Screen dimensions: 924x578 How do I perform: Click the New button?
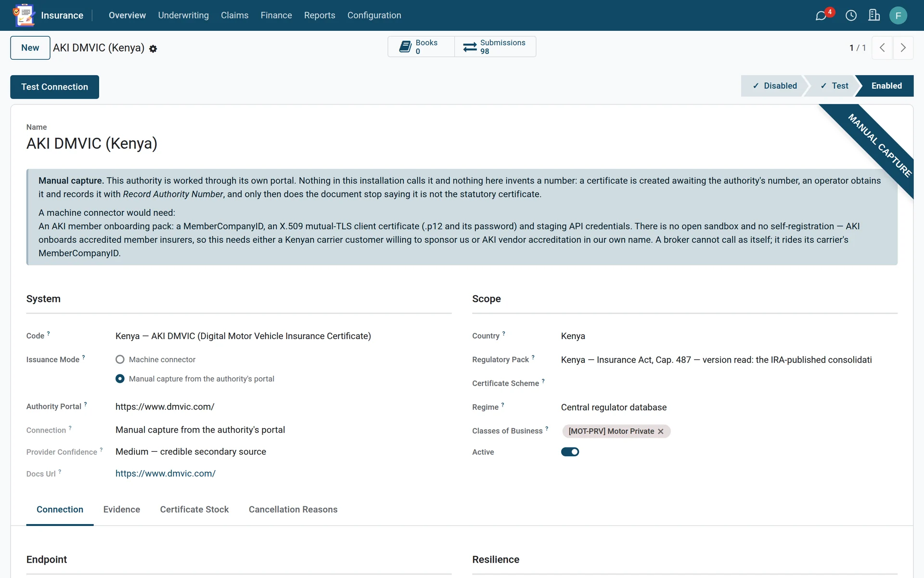point(30,48)
